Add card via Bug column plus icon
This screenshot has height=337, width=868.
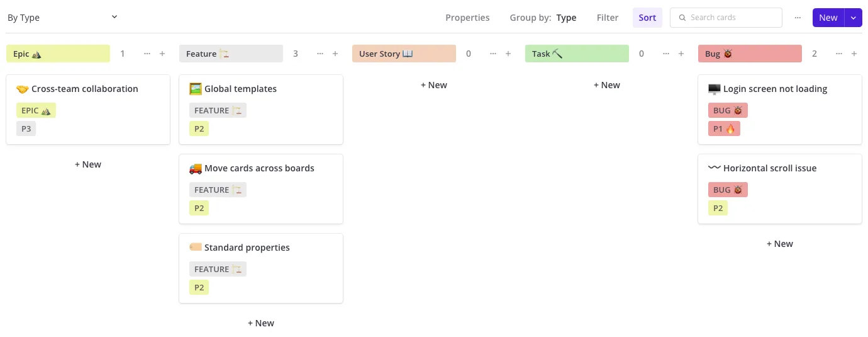pos(854,54)
